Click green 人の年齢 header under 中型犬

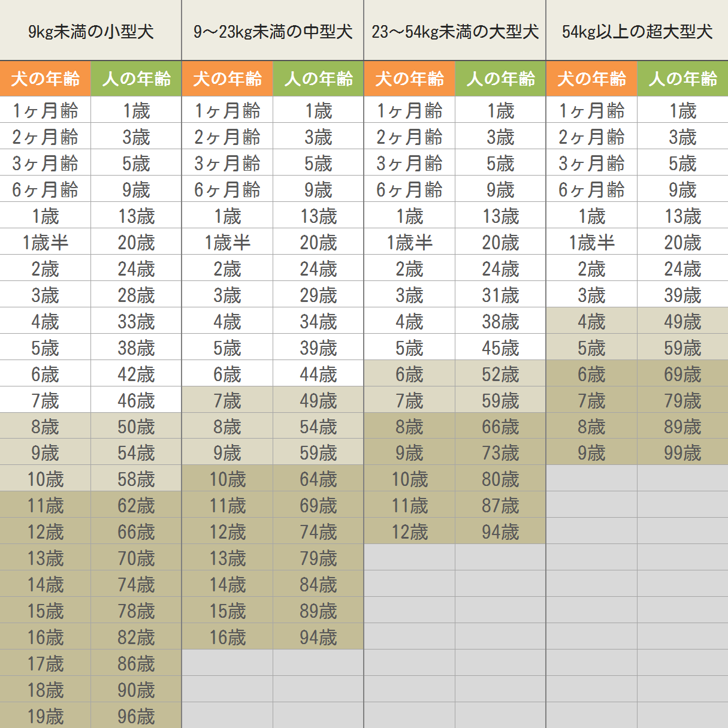coord(319,78)
